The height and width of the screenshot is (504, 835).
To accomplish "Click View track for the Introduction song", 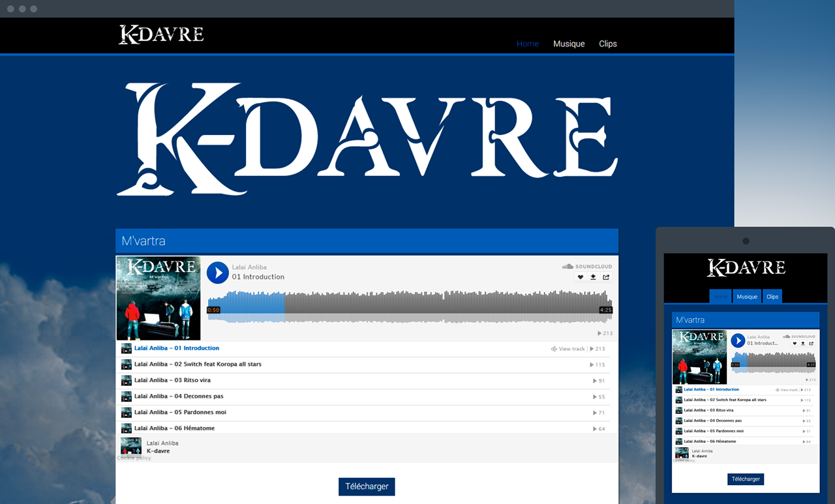I will click(x=573, y=348).
